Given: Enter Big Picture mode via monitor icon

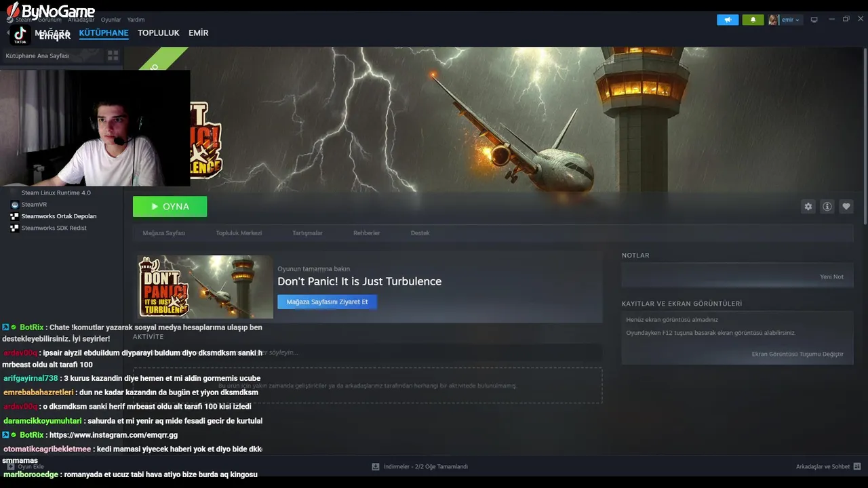Looking at the screenshot, I should [814, 20].
